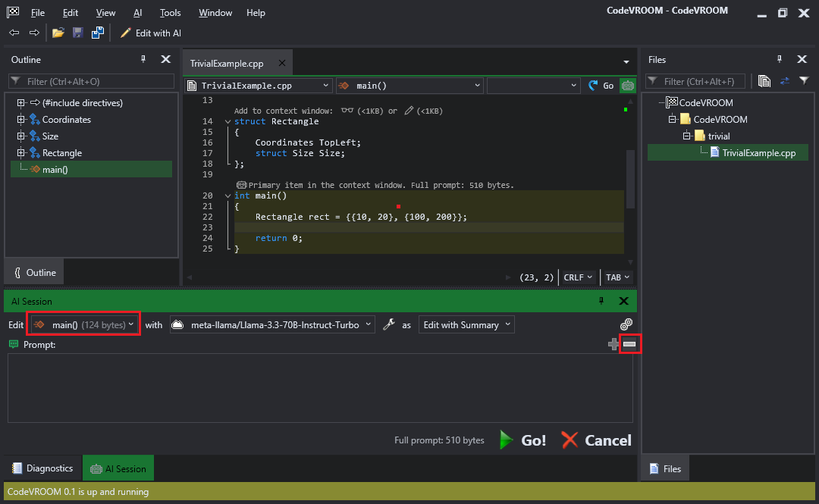Image resolution: width=819 pixels, height=504 pixels.
Task: Switch to the Diagnostics tab
Action: pyautogui.click(x=42, y=468)
